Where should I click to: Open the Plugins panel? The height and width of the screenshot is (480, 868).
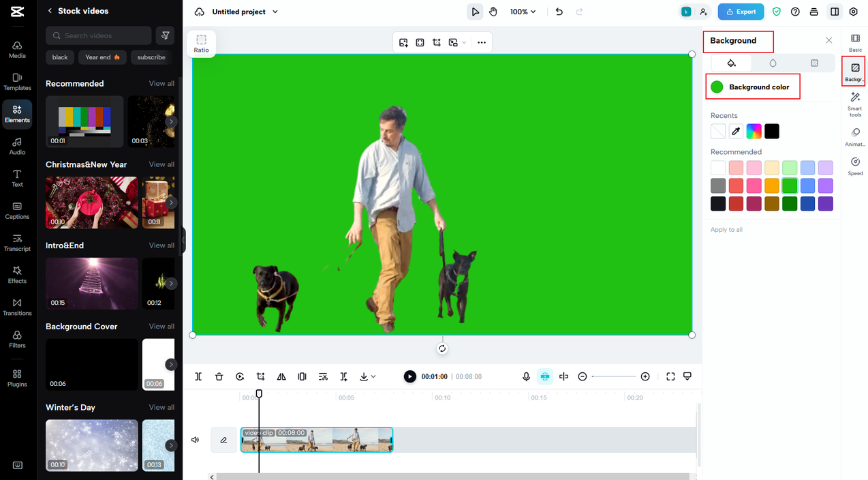[x=17, y=378]
